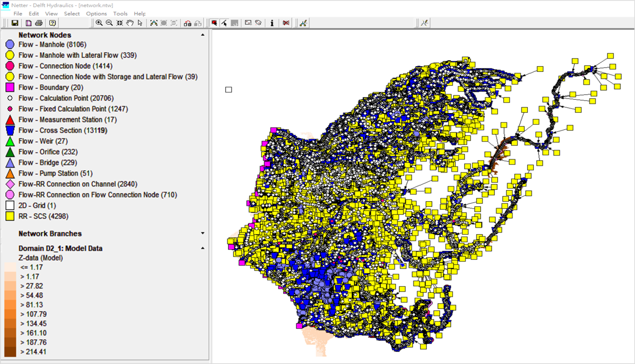This screenshot has height=364, width=635.
Task: Collapse the Domain D2_1: Model Data section
Action: 203,248
